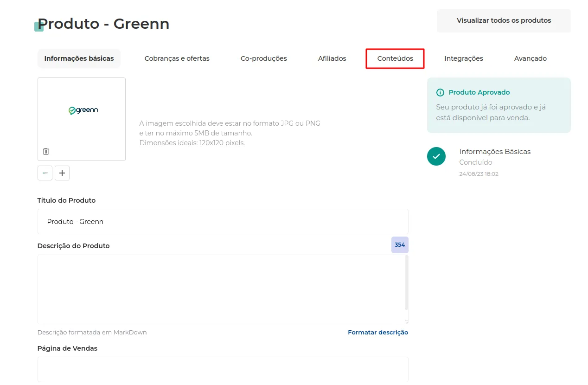
Task: Select the Integrações tab
Action: coord(464,58)
